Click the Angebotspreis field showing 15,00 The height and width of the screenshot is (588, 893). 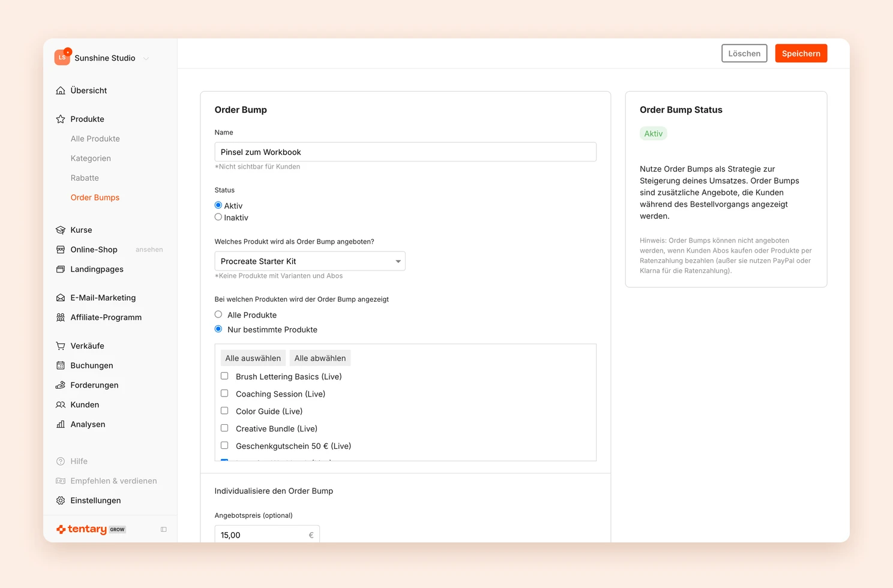coord(267,534)
